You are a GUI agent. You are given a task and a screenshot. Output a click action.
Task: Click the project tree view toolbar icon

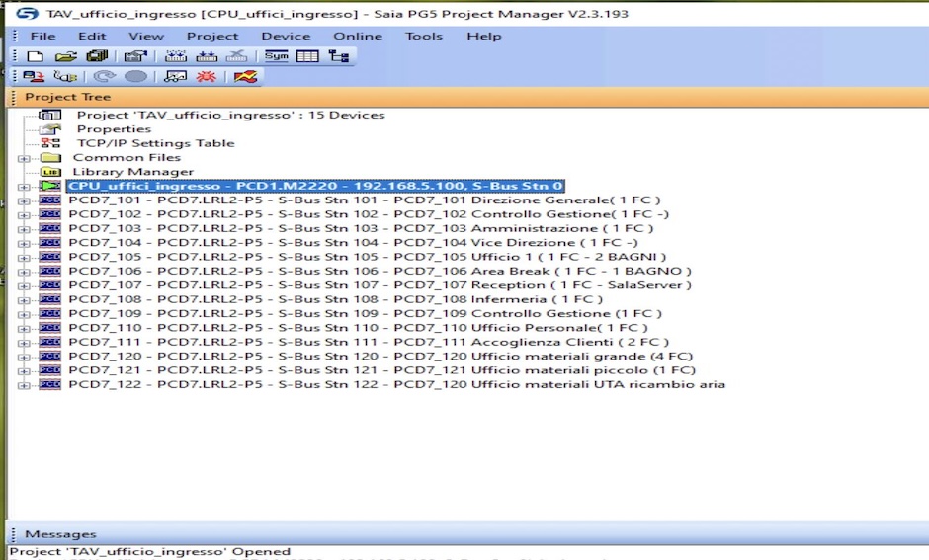(x=339, y=56)
